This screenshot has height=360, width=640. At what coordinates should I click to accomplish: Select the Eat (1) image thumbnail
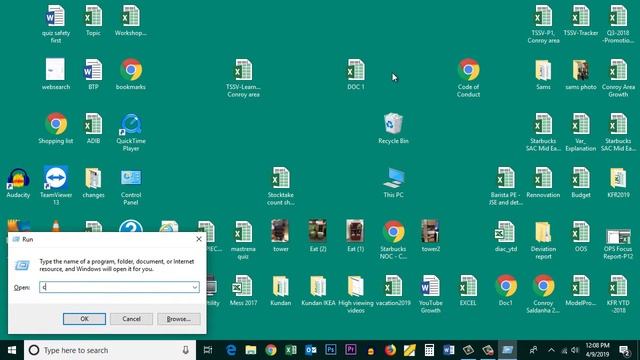coord(355,231)
